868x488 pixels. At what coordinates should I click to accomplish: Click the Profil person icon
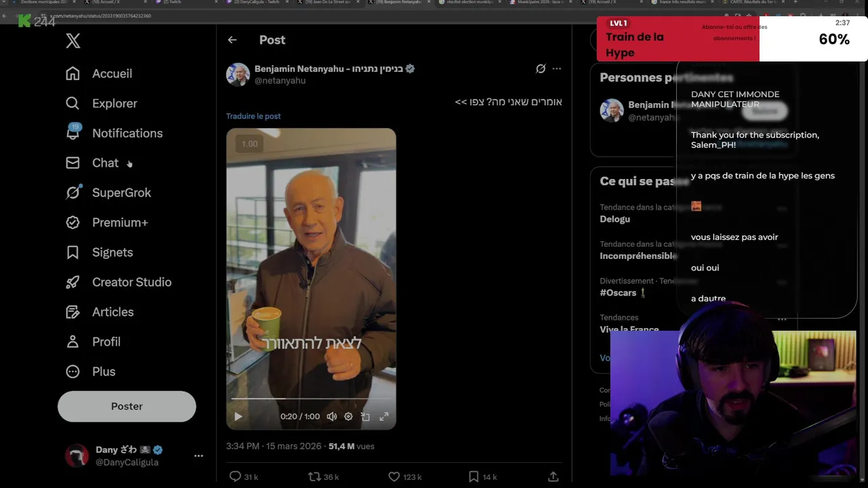click(73, 342)
